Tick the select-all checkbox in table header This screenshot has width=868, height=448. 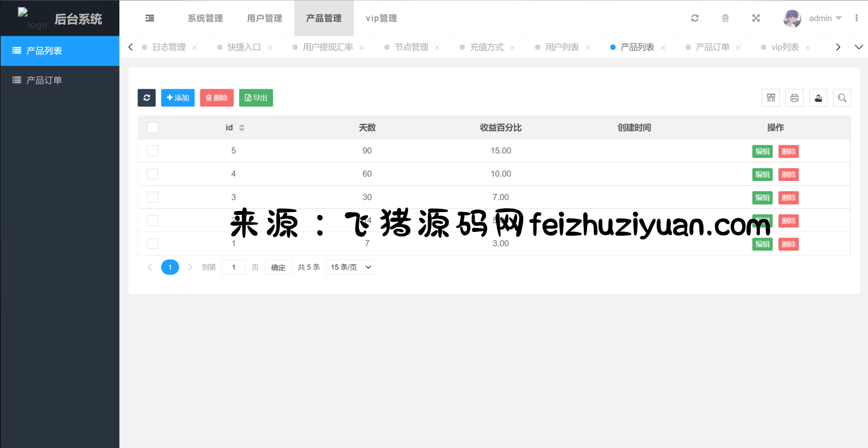(153, 128)
